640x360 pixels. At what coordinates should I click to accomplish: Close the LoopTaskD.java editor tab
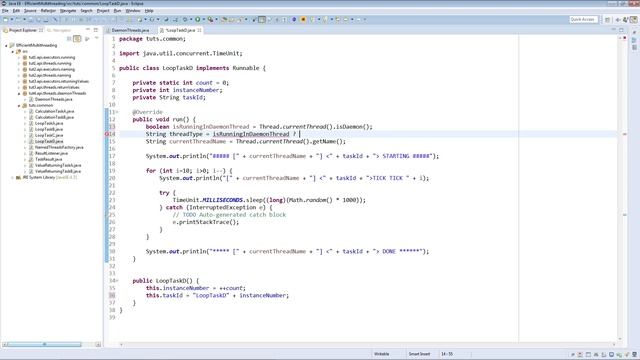[x=199, y=30]
